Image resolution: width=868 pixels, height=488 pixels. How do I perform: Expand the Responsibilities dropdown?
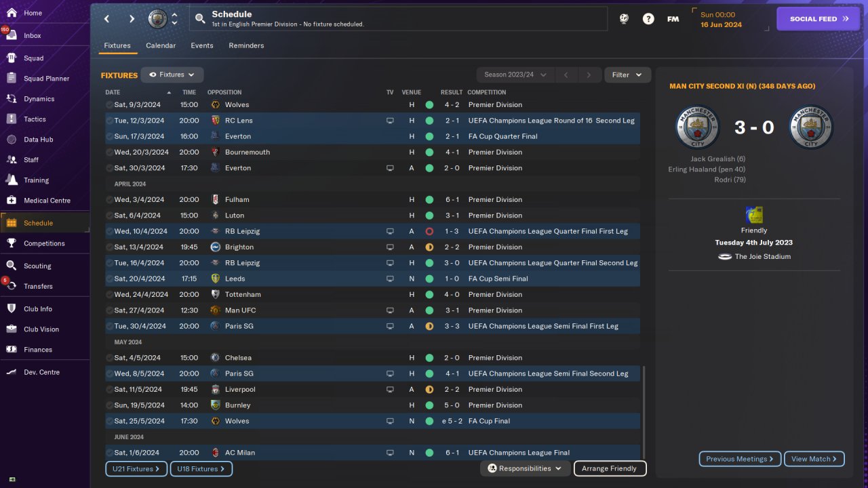pyautogui.click(x=525, y=468)
